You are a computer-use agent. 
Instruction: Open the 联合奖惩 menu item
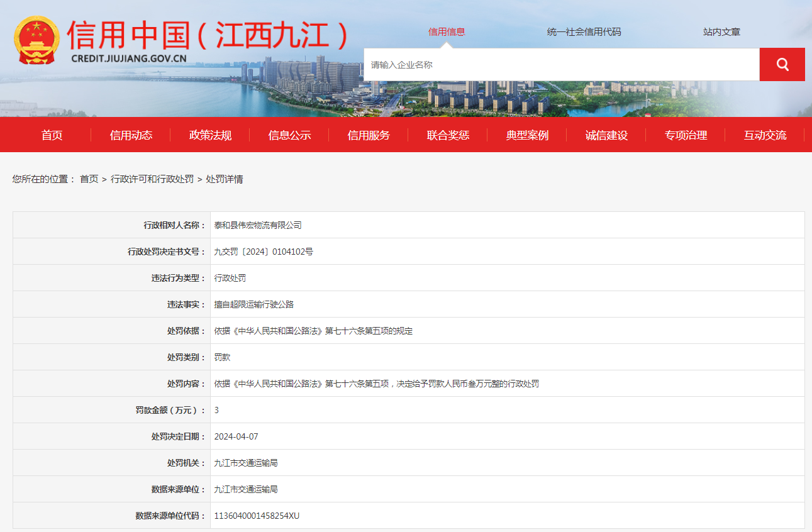click(x=448, y=135)
